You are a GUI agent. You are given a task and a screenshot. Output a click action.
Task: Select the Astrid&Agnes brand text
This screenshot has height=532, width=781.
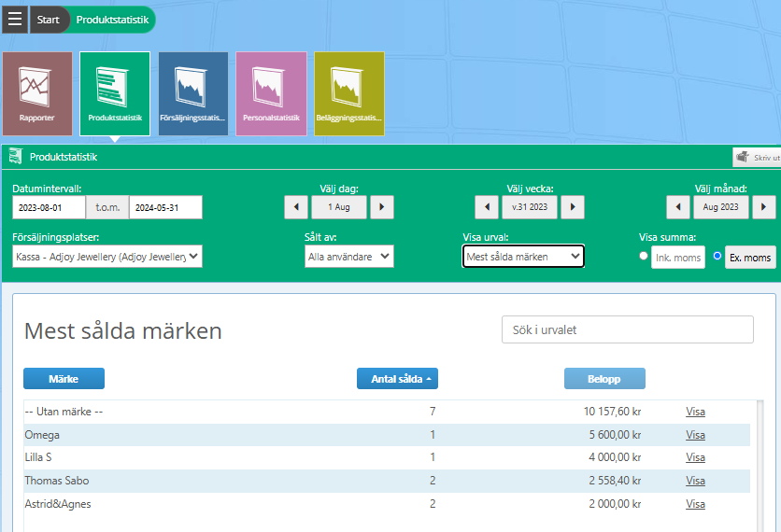click(x=58, y=504)
